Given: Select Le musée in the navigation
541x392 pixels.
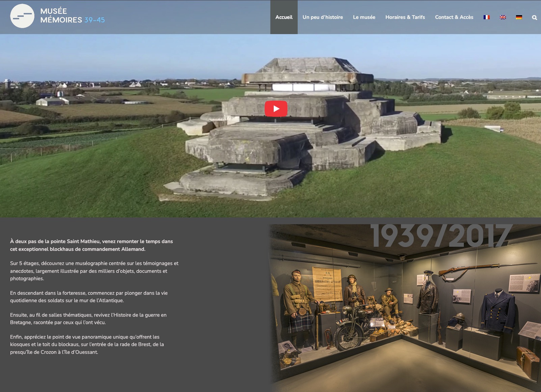Looking at the screenshot, I should (x=364, y=17).
